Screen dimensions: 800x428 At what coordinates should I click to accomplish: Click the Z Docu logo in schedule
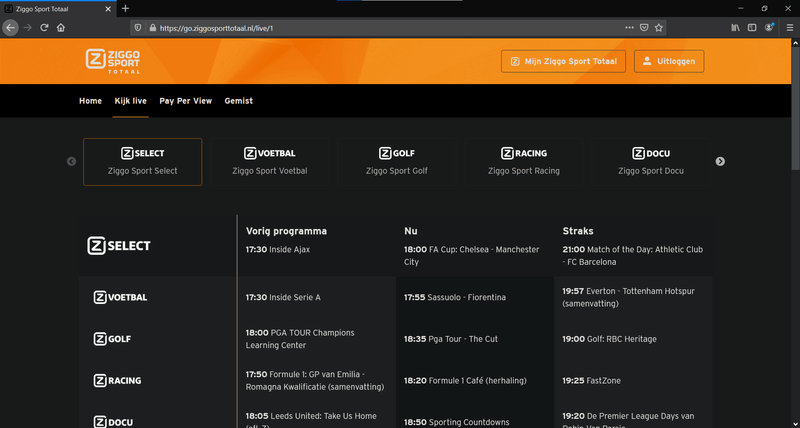(x=113, y=422)
